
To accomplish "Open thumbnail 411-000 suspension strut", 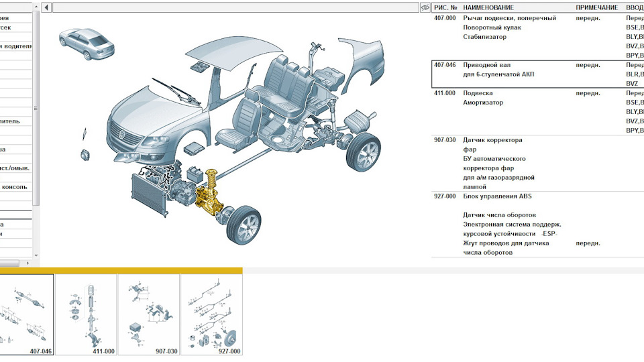I will coord(86,314).
